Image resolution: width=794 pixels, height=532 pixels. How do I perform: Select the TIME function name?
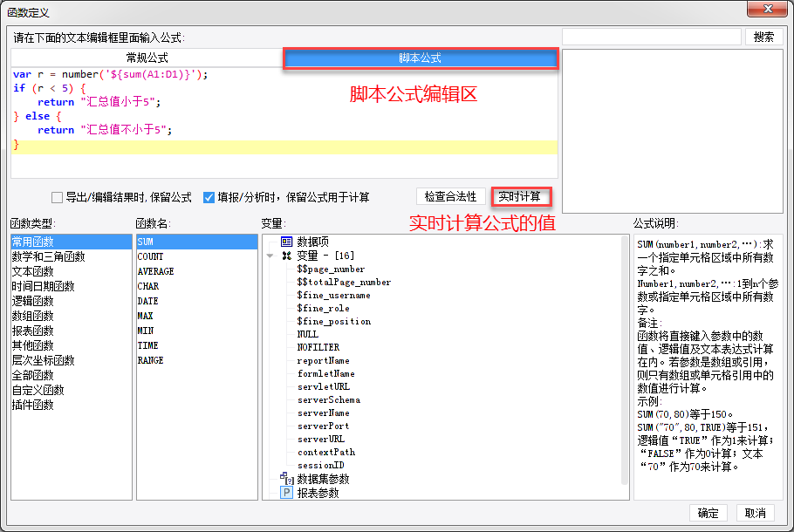(197, 345)
